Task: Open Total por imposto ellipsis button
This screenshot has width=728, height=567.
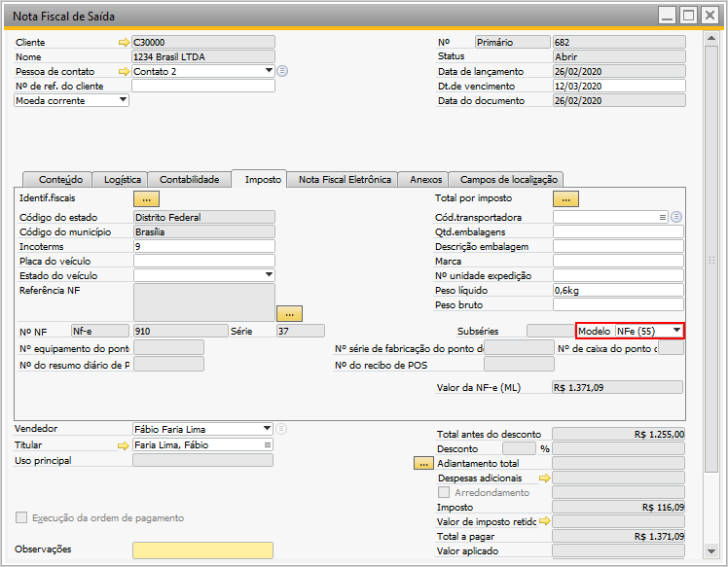Action: (565, 199)
